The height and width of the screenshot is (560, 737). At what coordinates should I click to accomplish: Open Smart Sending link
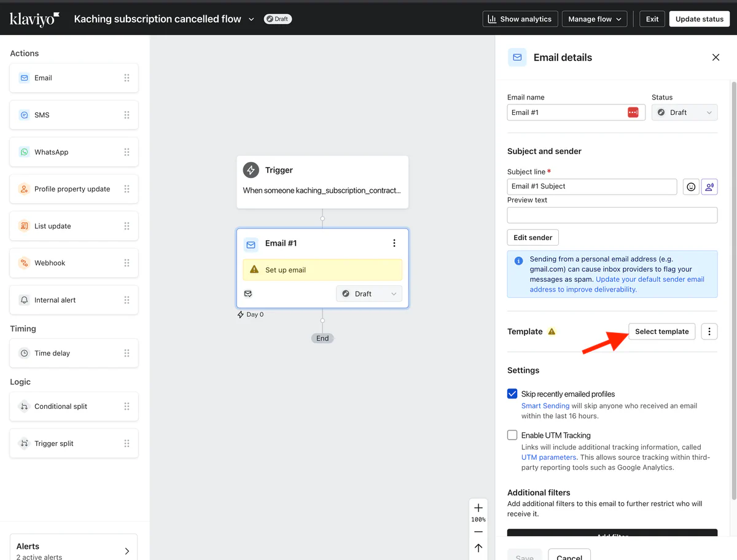pyautogui.click(x=545, y=406)
